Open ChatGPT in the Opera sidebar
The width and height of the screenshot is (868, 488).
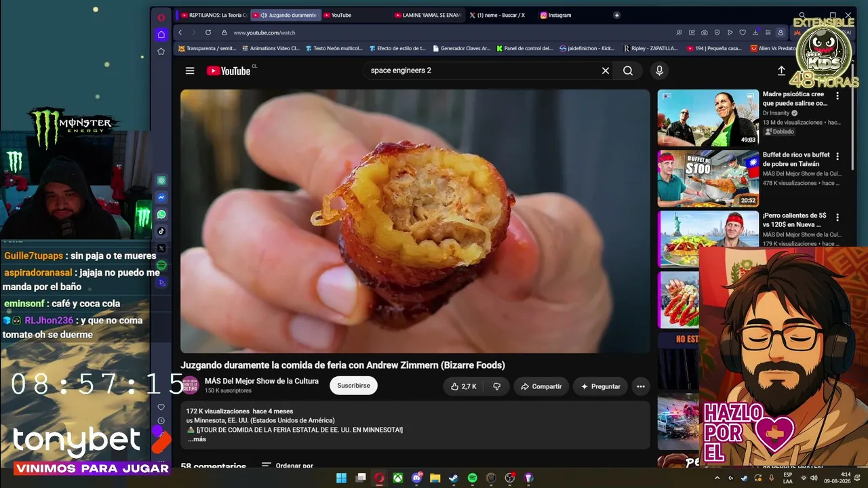coord(161,181)
